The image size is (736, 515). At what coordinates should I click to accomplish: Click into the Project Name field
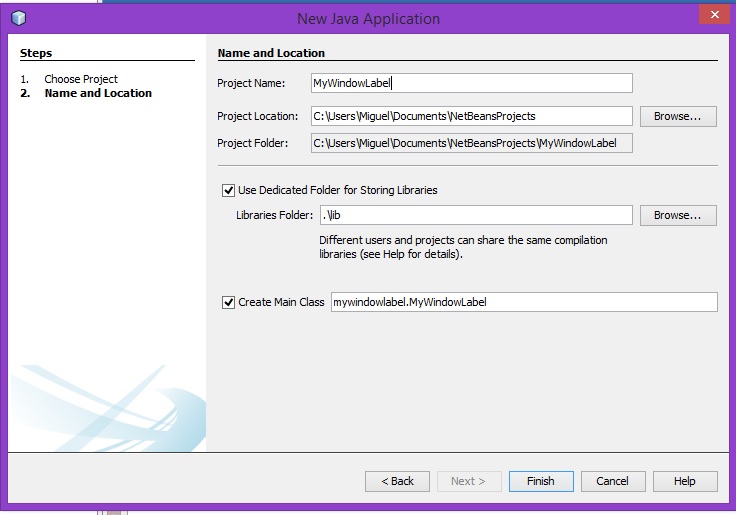[471, 83]
